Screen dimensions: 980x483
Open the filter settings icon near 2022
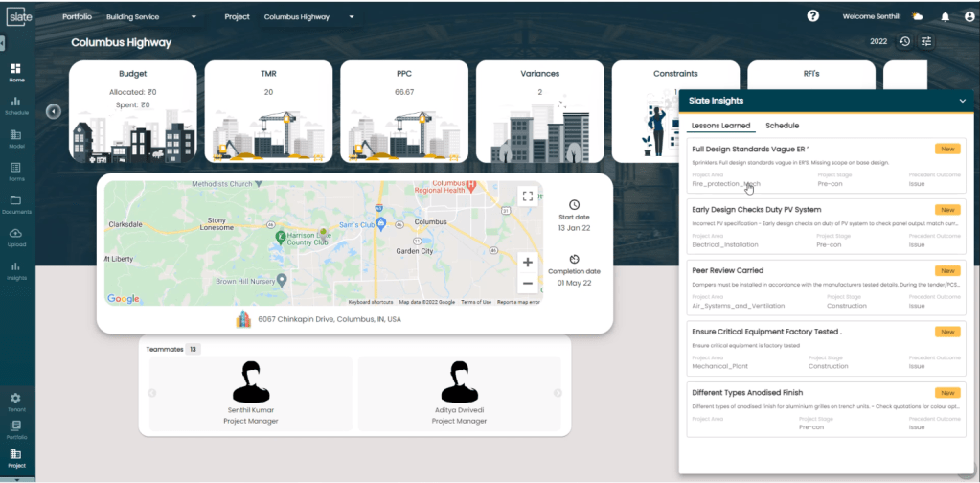(926, 42)
